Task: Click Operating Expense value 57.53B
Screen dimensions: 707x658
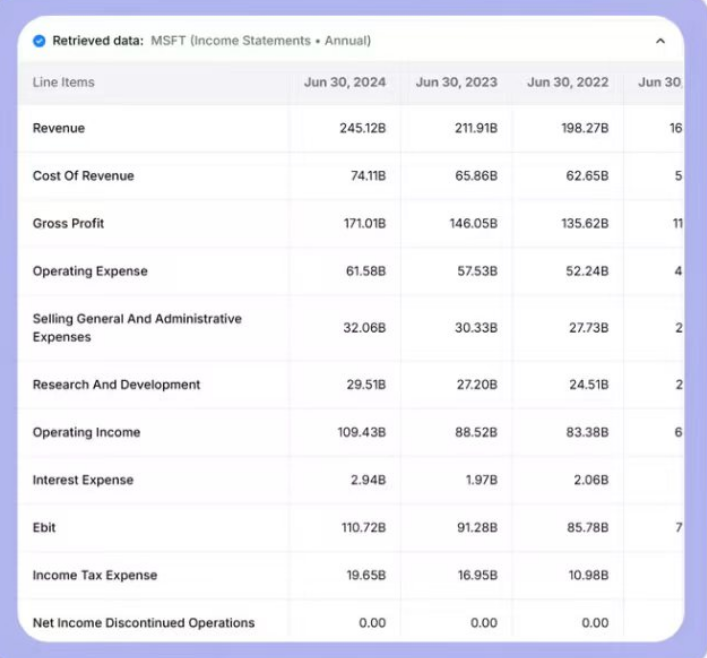Action: (x=477, y=271)
